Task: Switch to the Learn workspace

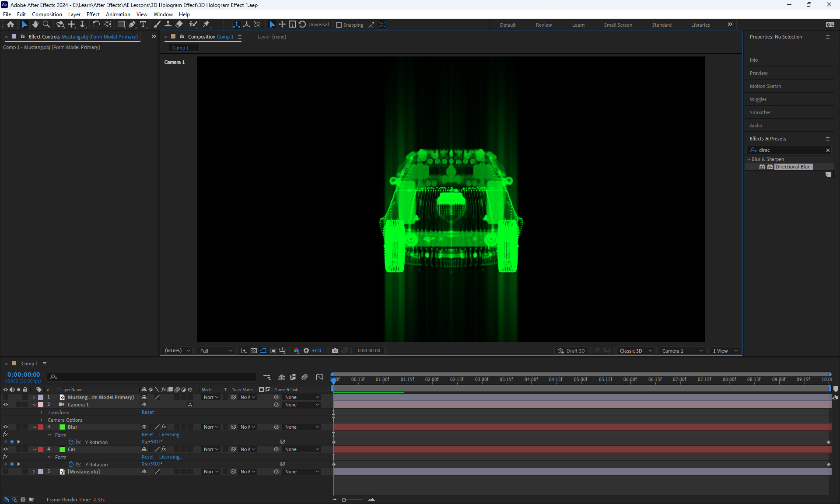Action: tap(578, 25)
